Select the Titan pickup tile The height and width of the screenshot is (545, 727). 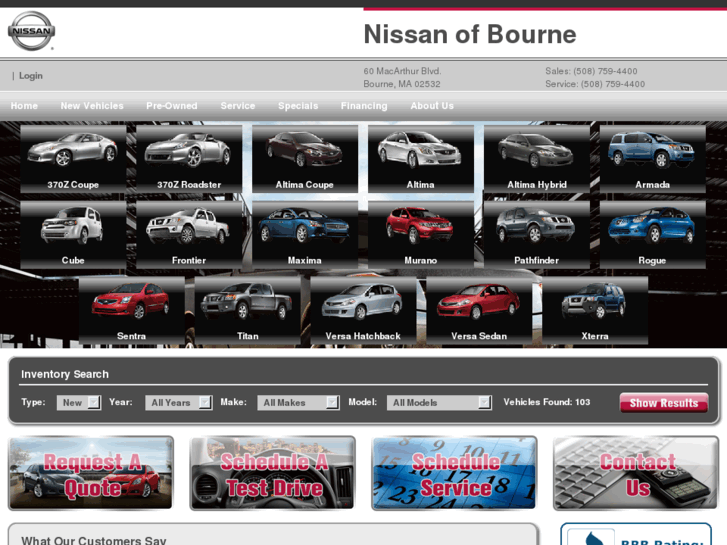248,310
